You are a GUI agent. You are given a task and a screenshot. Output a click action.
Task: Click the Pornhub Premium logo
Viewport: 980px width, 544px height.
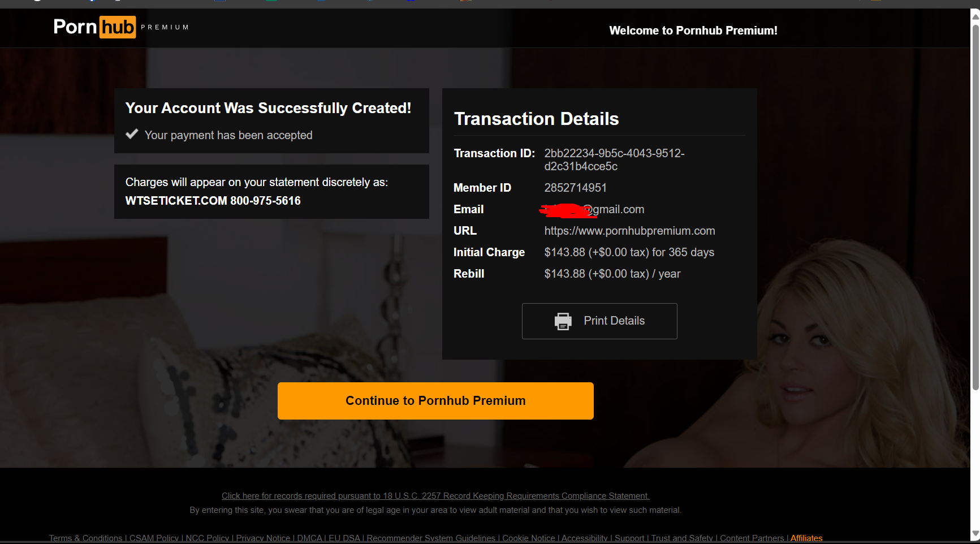point(95,27)
